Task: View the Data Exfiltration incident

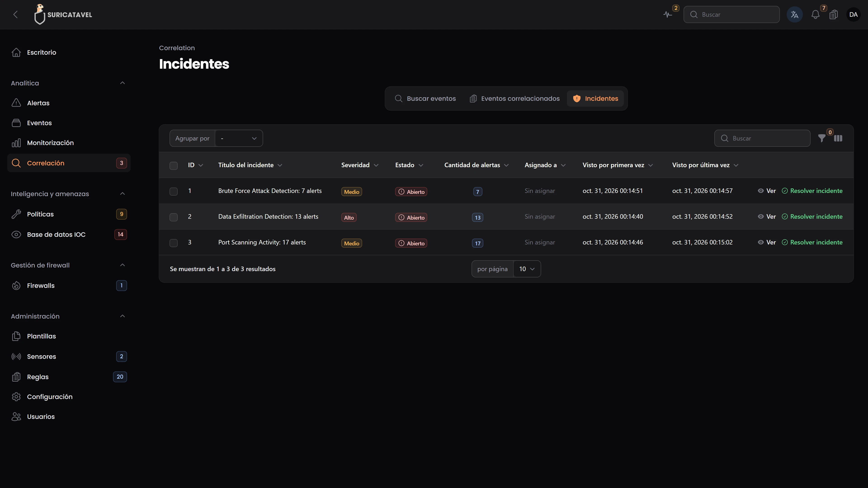Action: [x=767, y=217]
